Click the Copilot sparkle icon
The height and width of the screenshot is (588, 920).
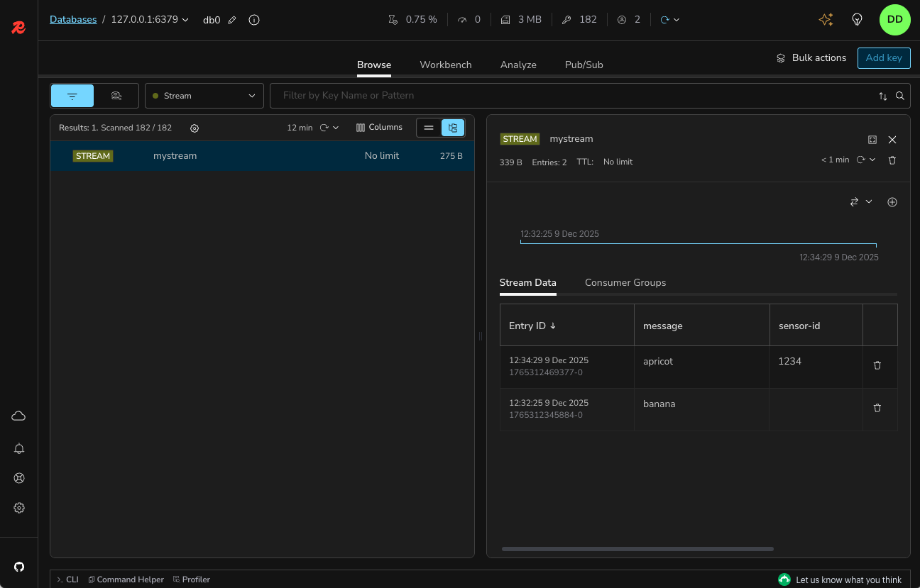point(826,20)
